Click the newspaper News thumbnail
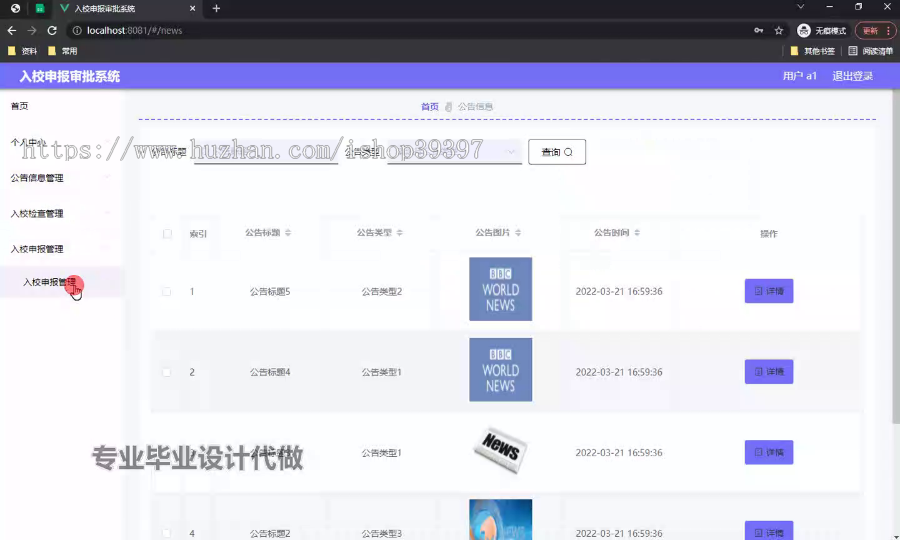 pos(501,450)
